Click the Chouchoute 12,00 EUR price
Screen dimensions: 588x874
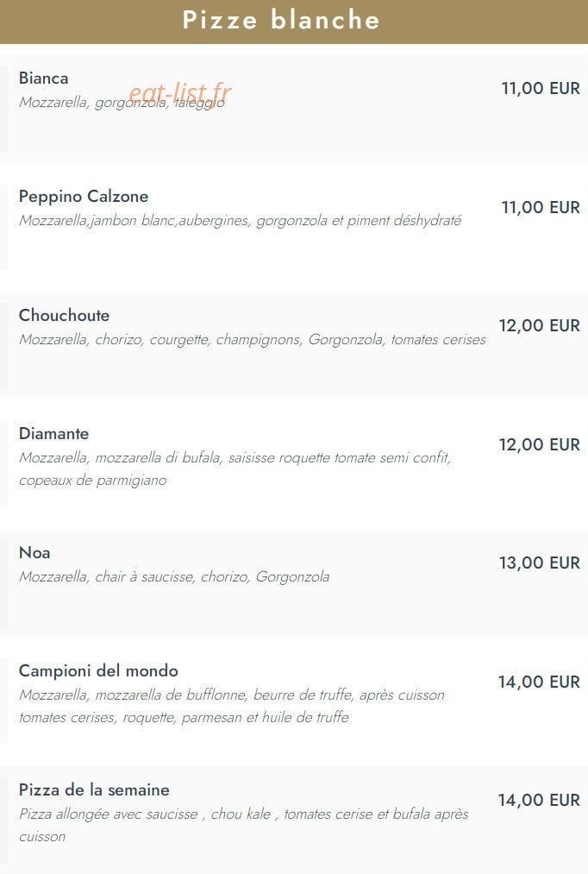pyautogui.click(x=540, y=325)
